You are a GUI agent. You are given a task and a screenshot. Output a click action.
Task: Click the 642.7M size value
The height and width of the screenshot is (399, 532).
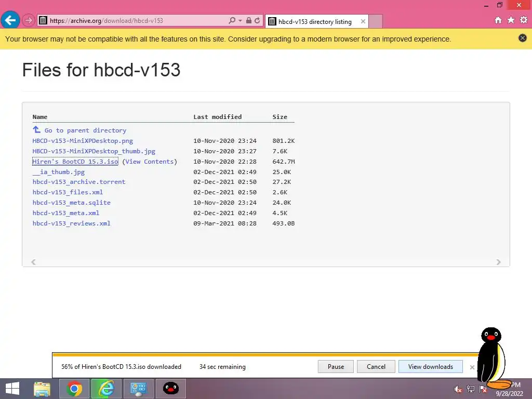(x=284, y=162)
